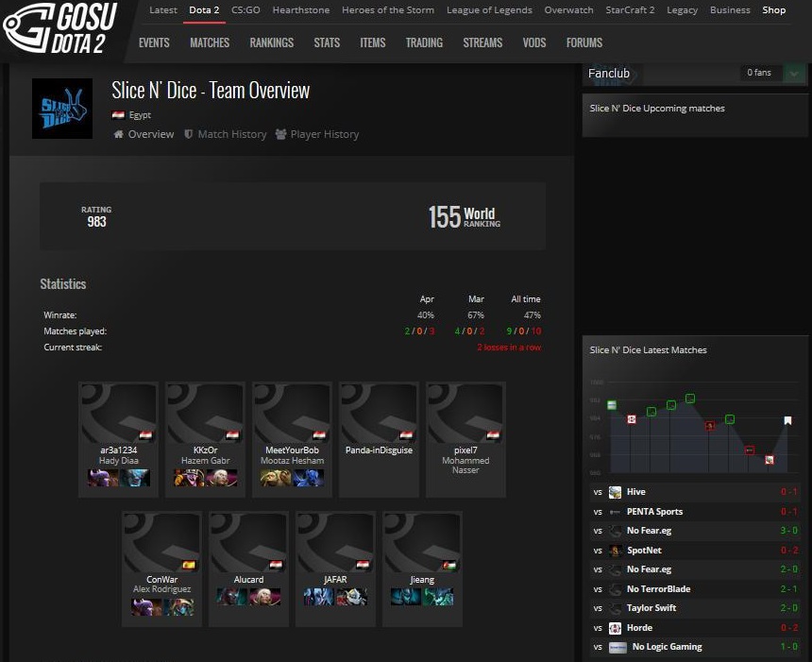
Task: Click the 0 fans counter button
Action: [759, 73]
